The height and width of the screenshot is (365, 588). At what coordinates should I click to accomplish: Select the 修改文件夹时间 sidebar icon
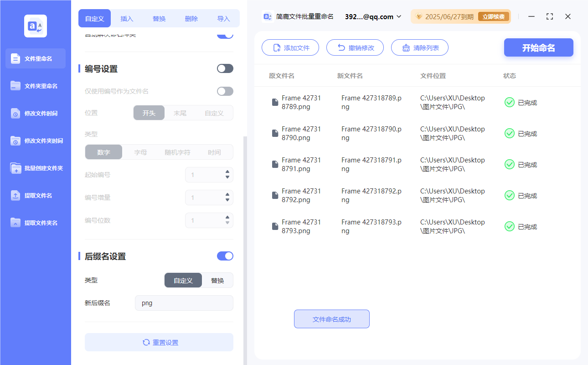15,141
